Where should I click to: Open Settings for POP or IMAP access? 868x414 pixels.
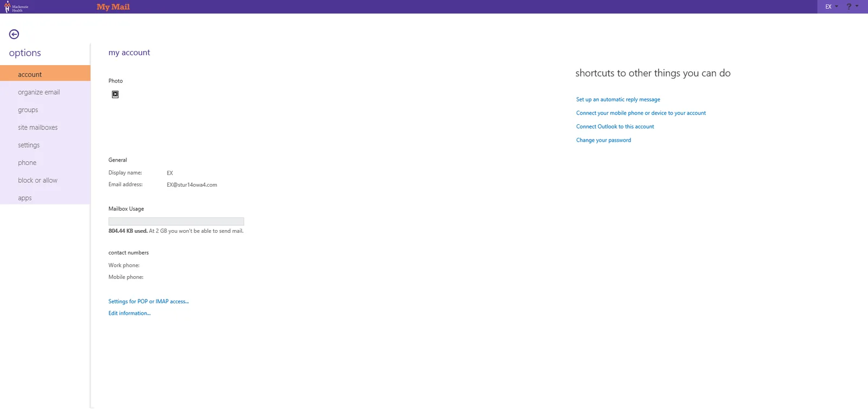(149, 301)
